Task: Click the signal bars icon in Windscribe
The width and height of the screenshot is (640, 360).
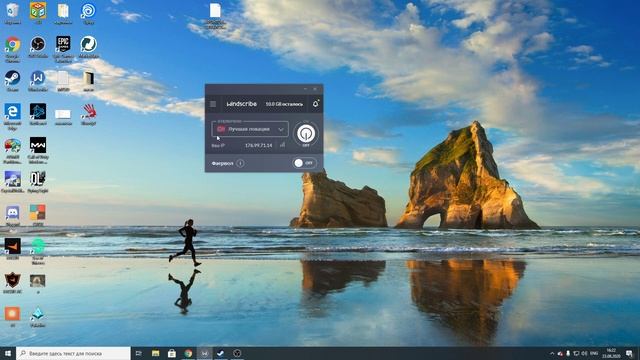Action: click(282, 145)
